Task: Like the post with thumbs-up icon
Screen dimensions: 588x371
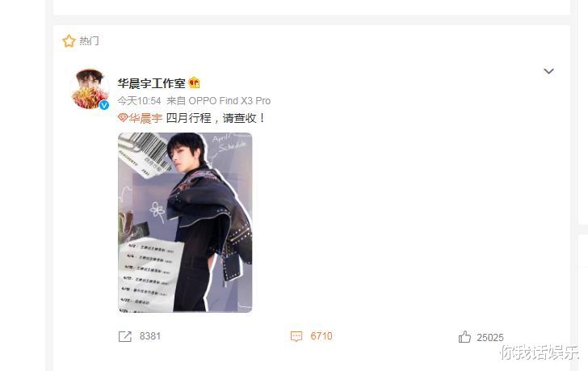Action: tap(464, 336)
